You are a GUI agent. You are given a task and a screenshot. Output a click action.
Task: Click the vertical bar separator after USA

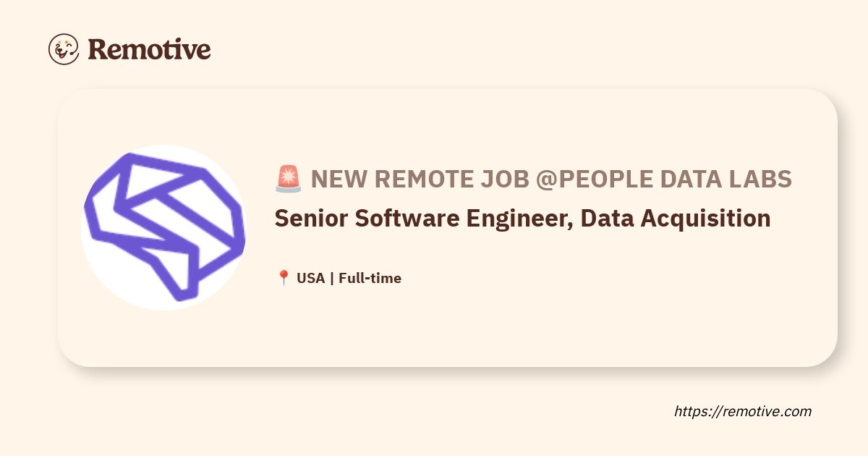[x=331, y=278]
